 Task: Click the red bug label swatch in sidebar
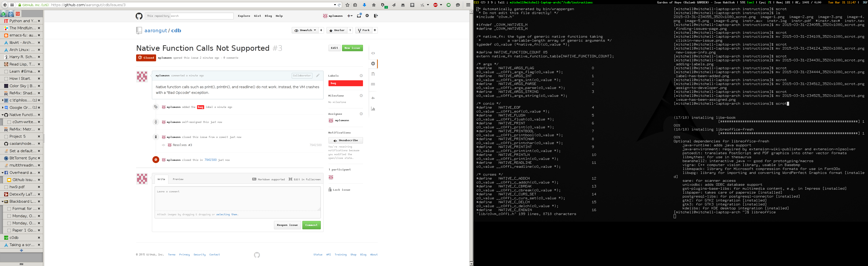click(345, 83)
